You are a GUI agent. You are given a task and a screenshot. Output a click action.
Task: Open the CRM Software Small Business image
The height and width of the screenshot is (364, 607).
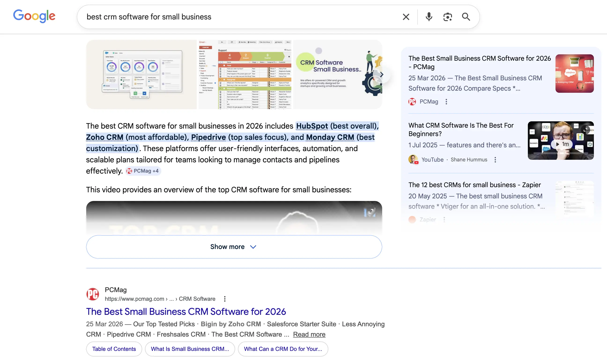coord(337,74)
